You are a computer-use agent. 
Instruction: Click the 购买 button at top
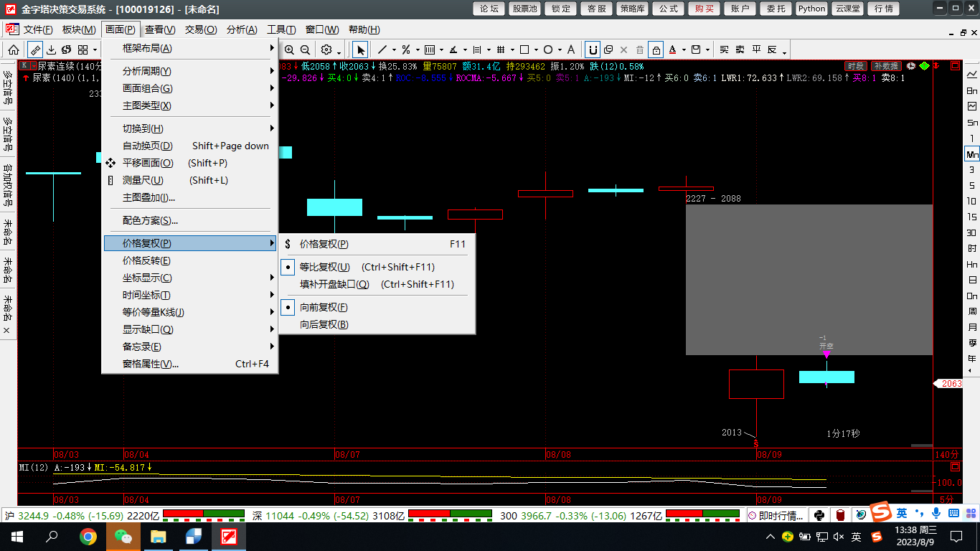(704, 9)
